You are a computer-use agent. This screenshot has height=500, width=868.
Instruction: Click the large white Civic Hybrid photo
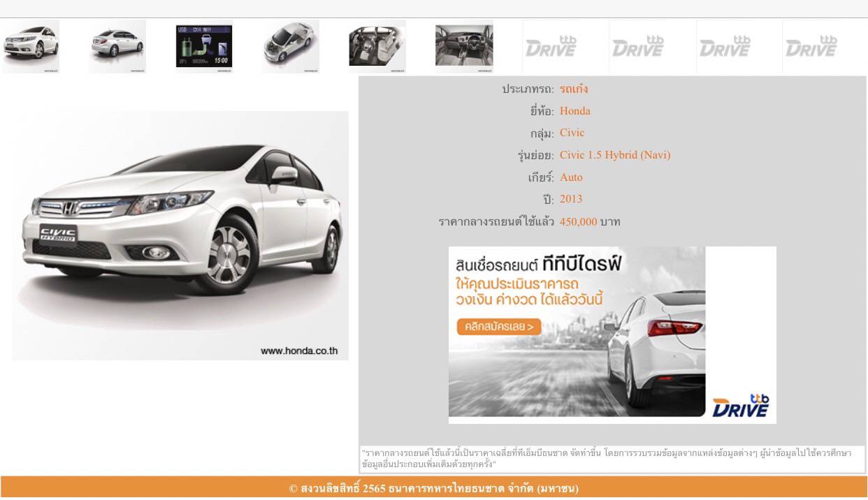(x=180, y=235)
